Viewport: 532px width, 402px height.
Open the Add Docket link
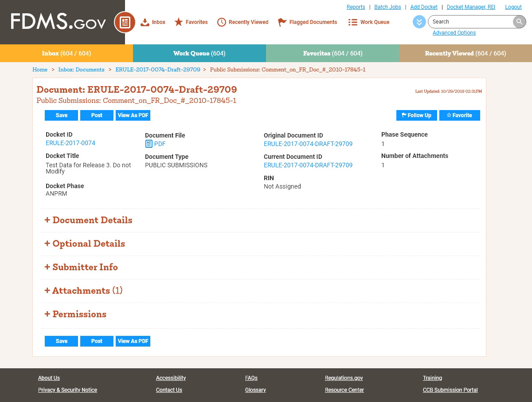tap(424, 7)
